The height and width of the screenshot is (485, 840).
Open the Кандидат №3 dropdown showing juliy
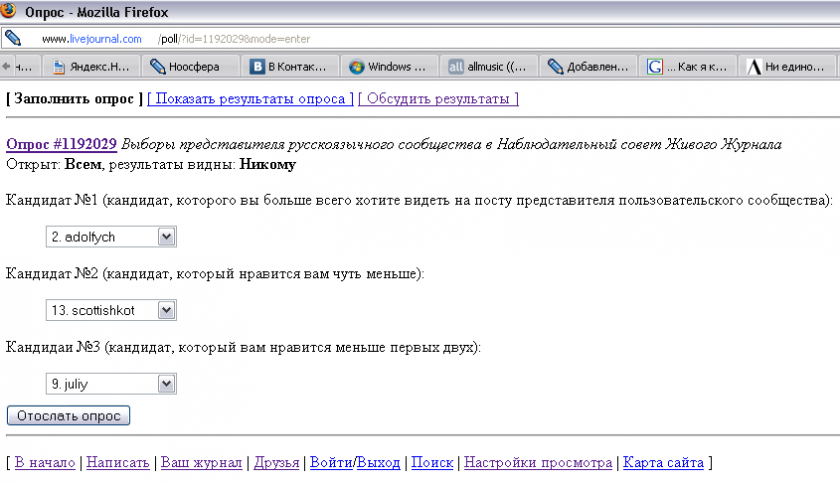pyautogui.click(x=111, y=384)
